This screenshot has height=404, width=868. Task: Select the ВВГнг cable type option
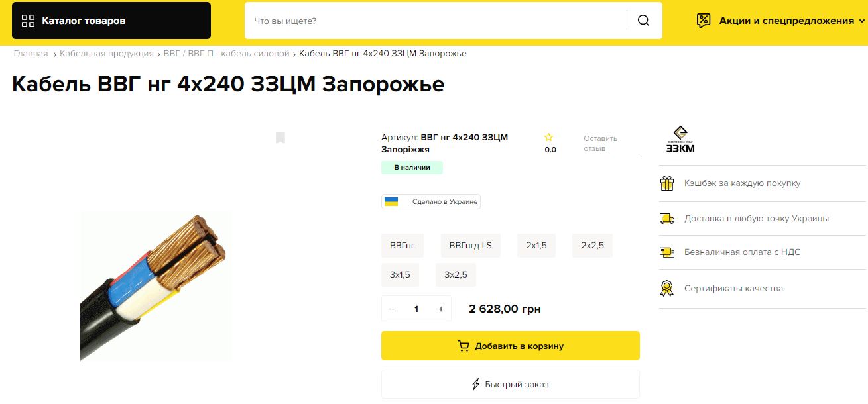[403, 246]
